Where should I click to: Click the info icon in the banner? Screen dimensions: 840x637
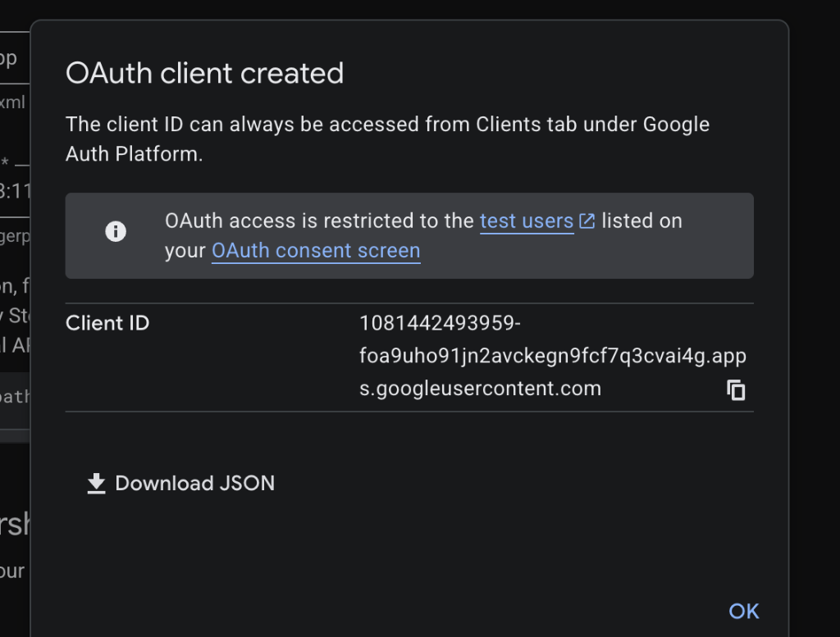click(116, 231)
